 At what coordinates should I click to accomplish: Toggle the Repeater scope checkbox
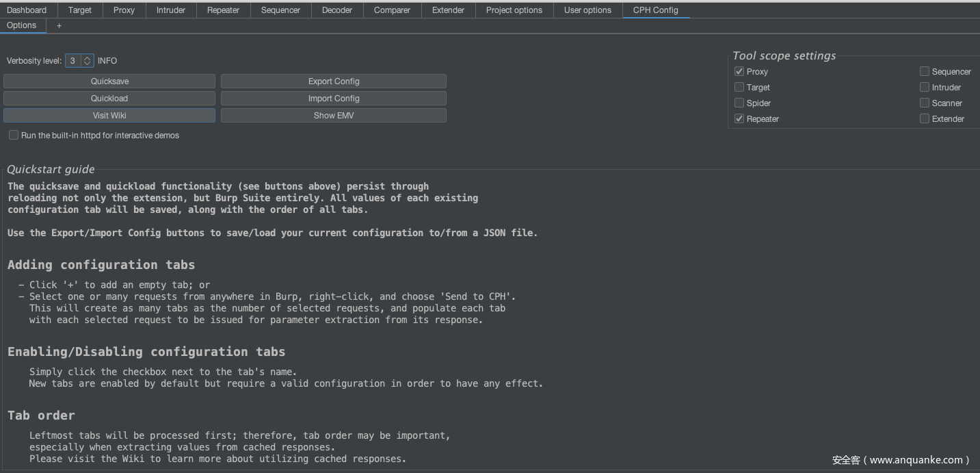point(739,119)
